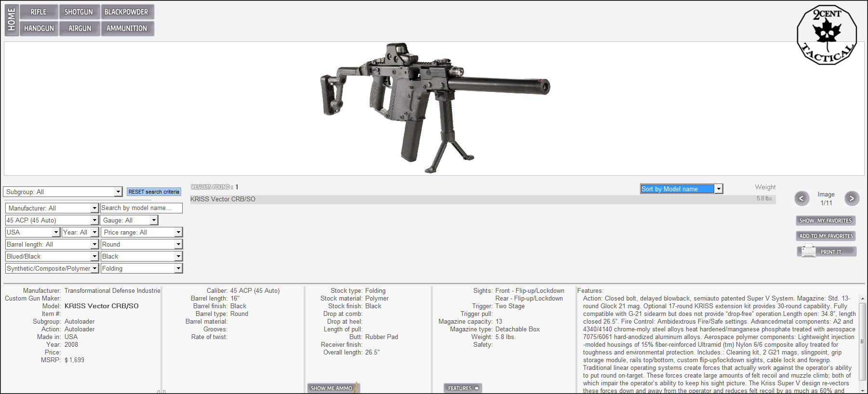
Task: Click the Magazine type Detachable Box
Action: point(518,329)
